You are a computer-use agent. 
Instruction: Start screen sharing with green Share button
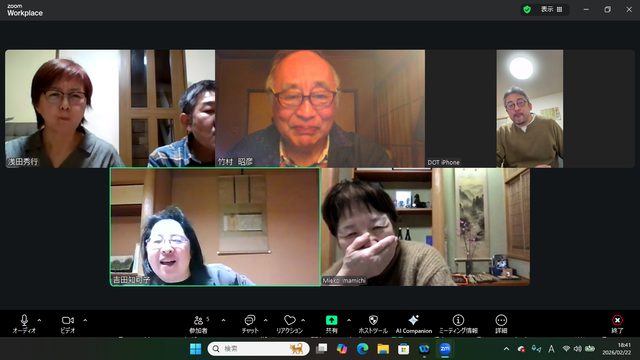(331, 324)
